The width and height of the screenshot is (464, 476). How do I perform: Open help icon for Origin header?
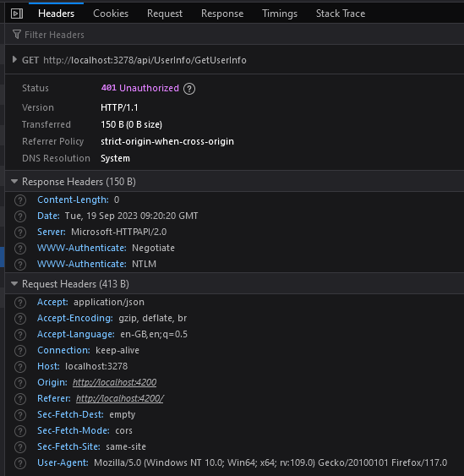(x=20, y=383)
